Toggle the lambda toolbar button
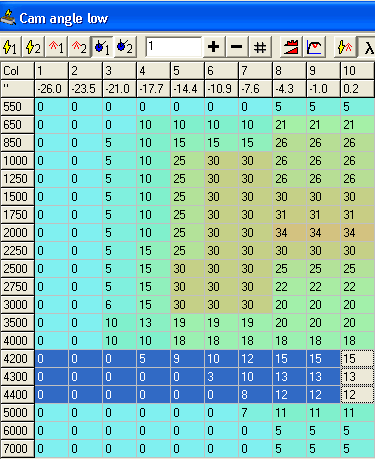 click(x=366, y=47)
